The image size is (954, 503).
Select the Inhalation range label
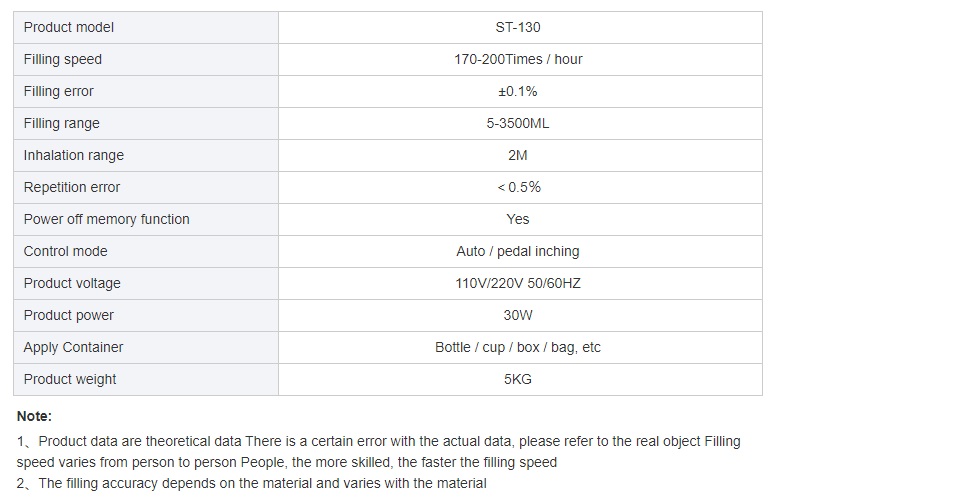pos(74,155)
